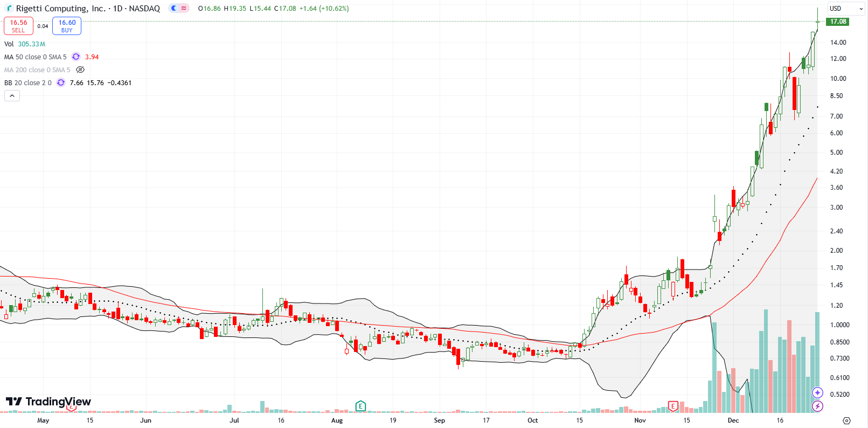Click the 1.0000 price axis label
The image size is (868, 428).
(x=839, y=325)
